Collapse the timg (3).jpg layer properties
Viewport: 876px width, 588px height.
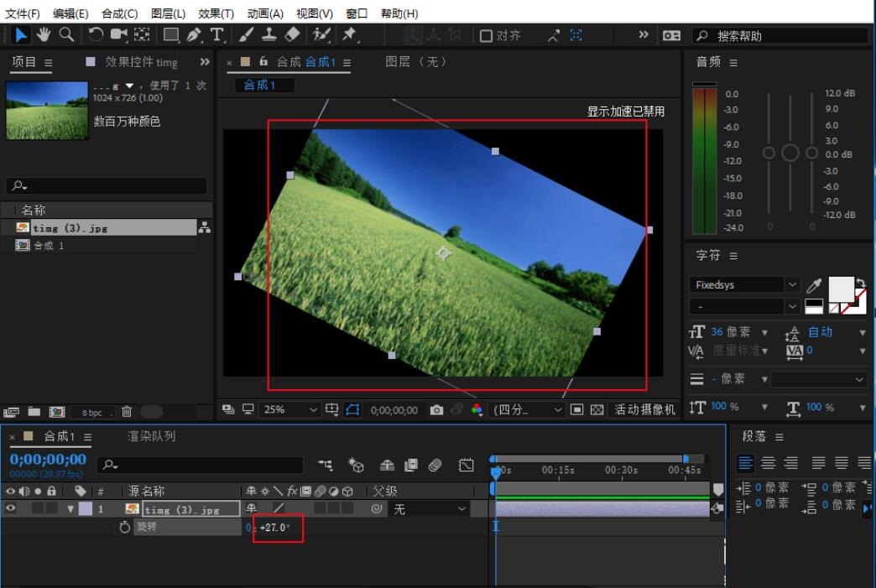click(70, 509)
